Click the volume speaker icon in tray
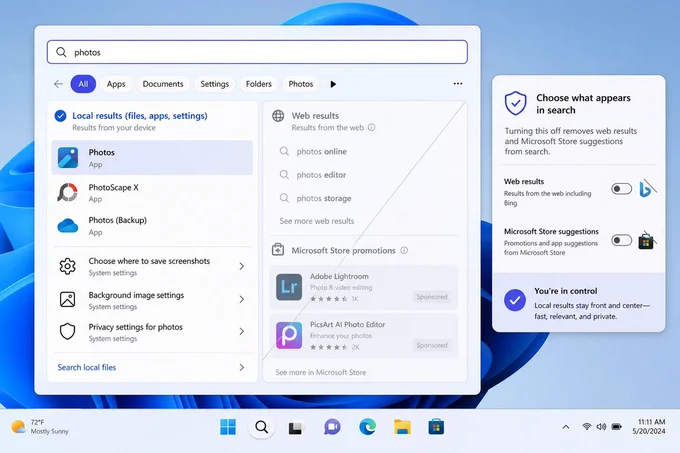 coord(601,427)
